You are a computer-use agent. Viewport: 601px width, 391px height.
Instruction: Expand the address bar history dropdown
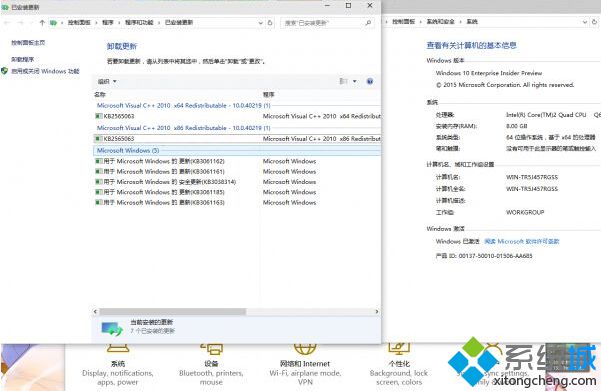point(260,23)
